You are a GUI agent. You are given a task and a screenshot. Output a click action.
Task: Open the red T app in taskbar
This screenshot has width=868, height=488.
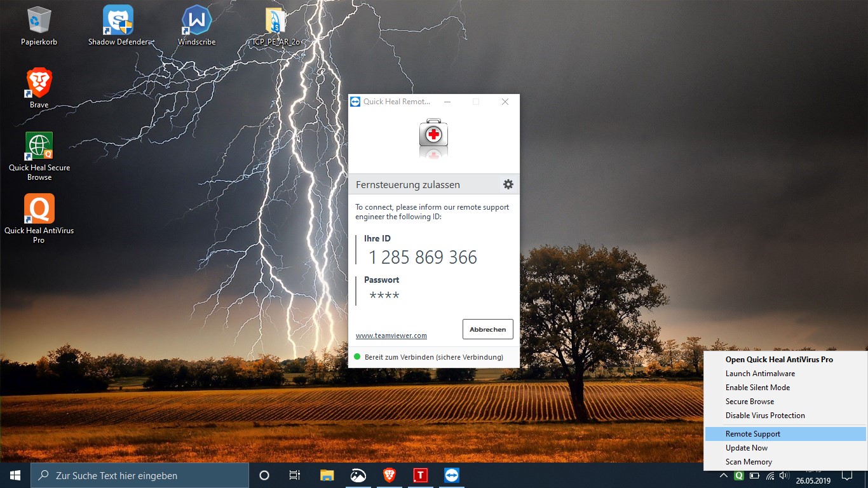(420, 475)
